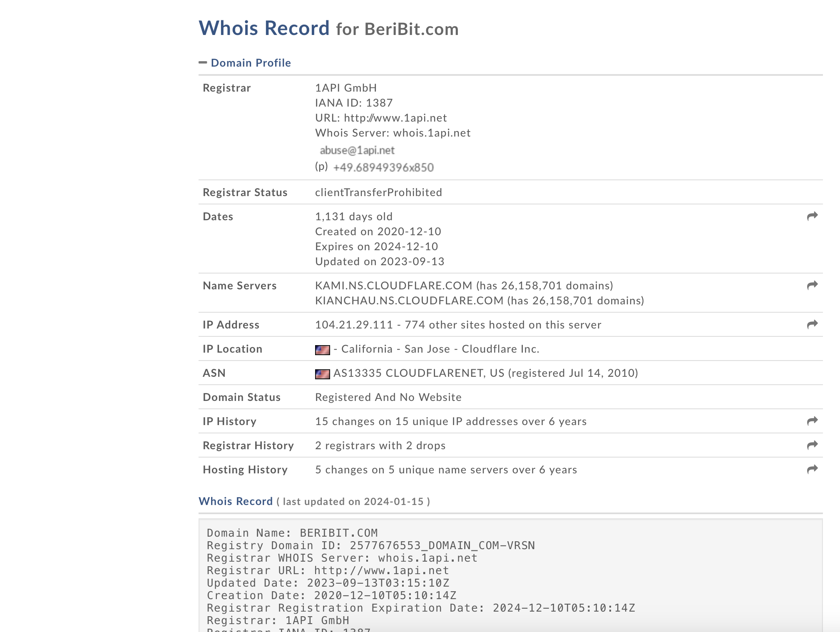Click US flag icon in IP Location row
The width and height of the screenshot is (840, 632).
tap(322, 350)
